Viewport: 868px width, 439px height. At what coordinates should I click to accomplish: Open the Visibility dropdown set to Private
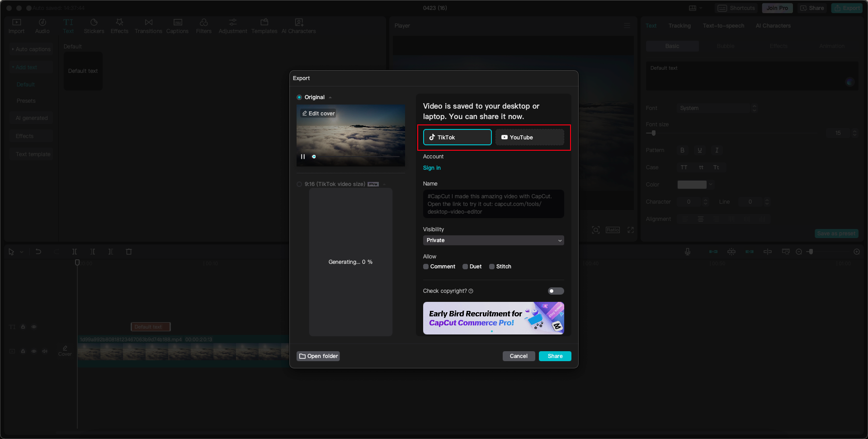click(493, 240)
